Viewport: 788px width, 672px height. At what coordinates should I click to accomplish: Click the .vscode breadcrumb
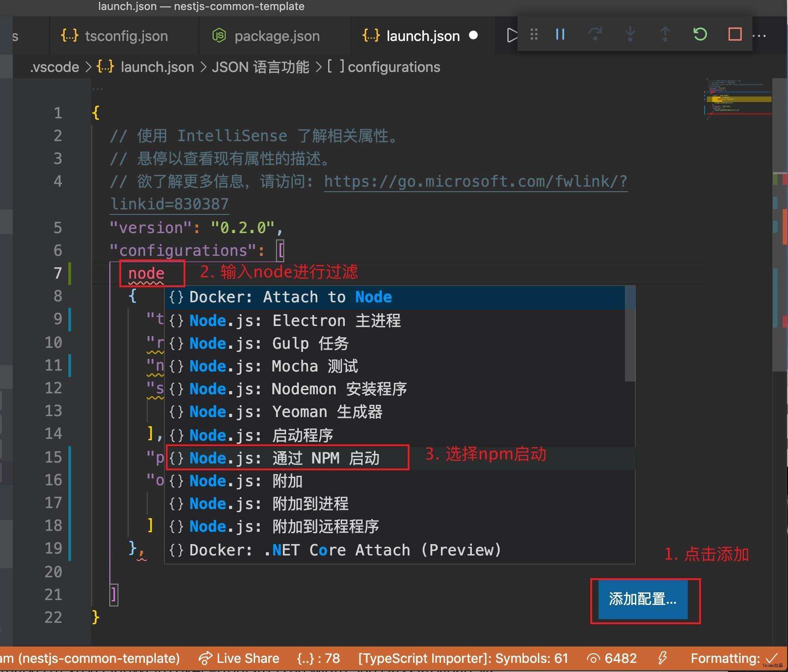[x=55, y=67]
